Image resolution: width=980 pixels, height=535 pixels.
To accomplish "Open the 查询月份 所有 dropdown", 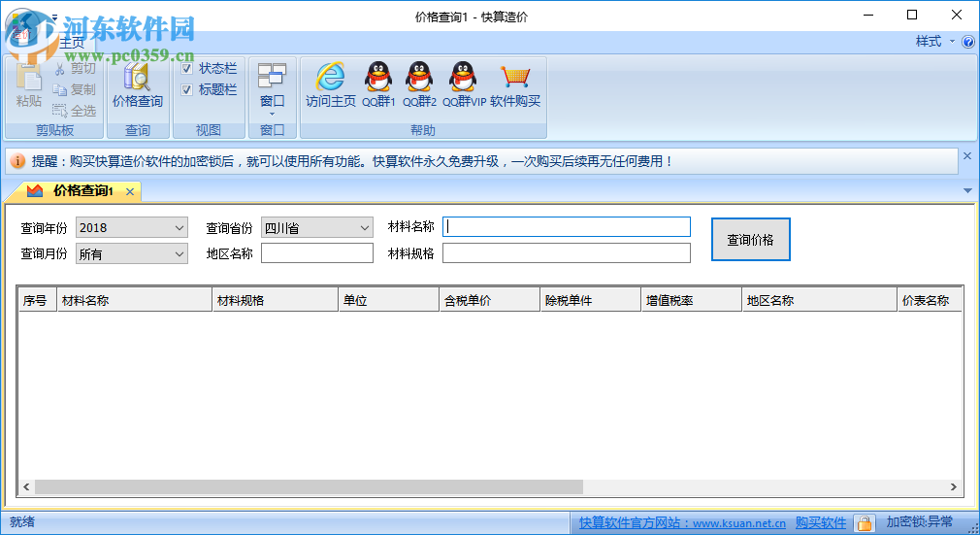I will [x=132, y=254].
